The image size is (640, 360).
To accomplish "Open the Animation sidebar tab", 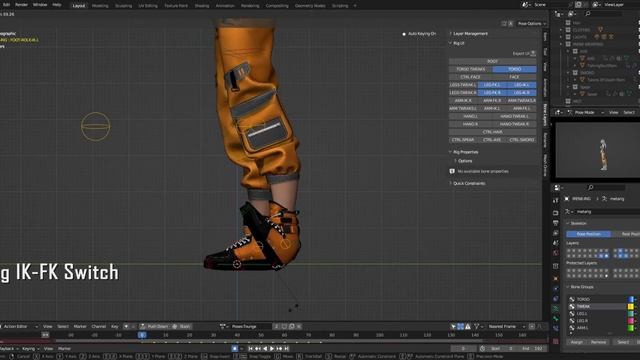I will coord(545,88).
